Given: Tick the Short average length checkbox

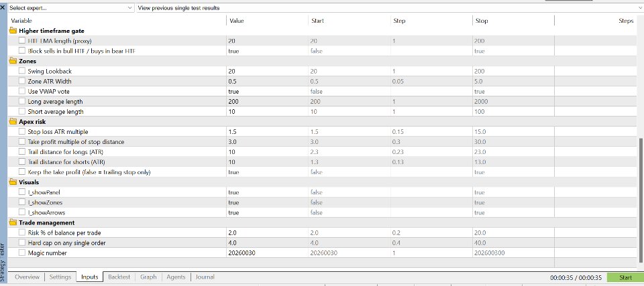Looking at the screenshot, I should coord(21,112).
